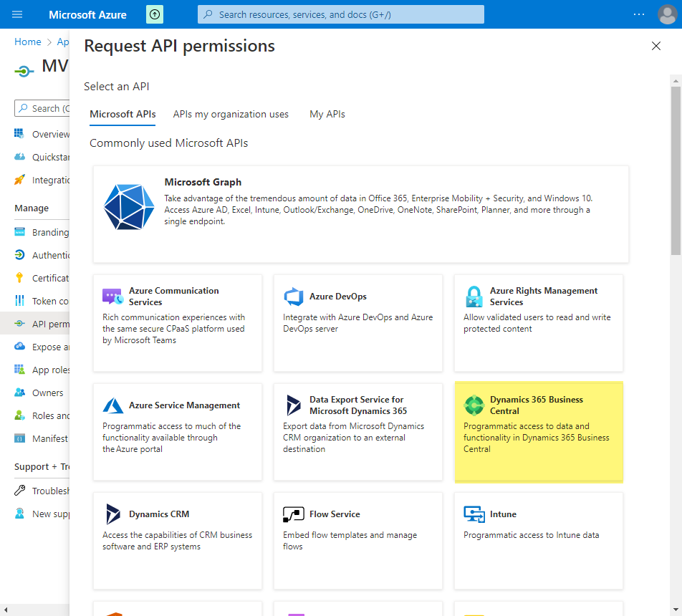
Task: Open the portal hamburger menu
Action: [17, 14]
